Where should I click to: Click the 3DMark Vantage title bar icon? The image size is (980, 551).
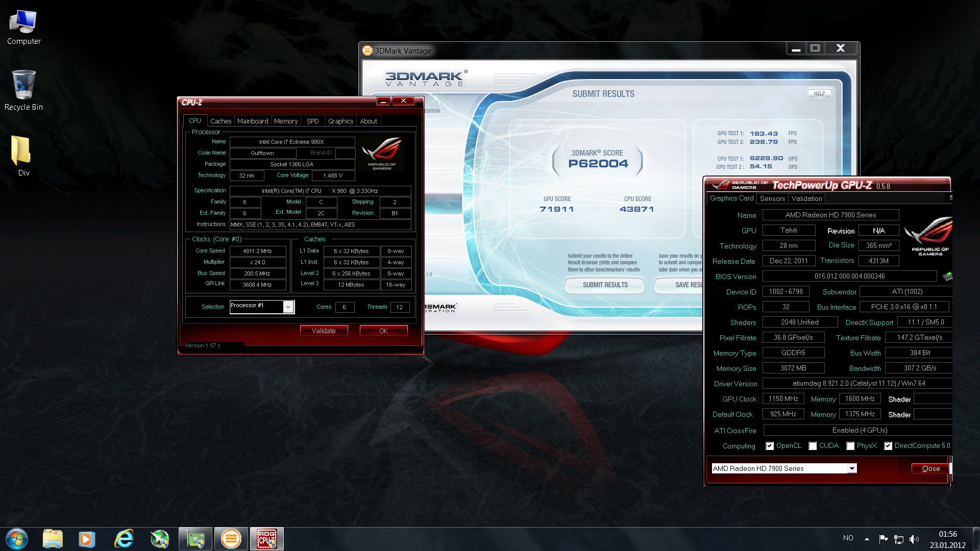click(x=367, y=51)
